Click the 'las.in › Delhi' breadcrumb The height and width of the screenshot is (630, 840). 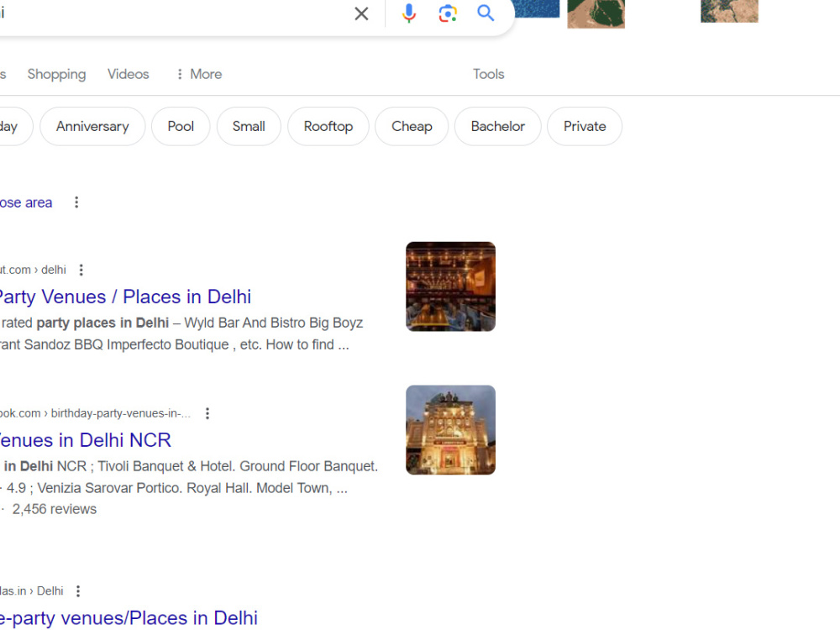[x=32, y=591]
